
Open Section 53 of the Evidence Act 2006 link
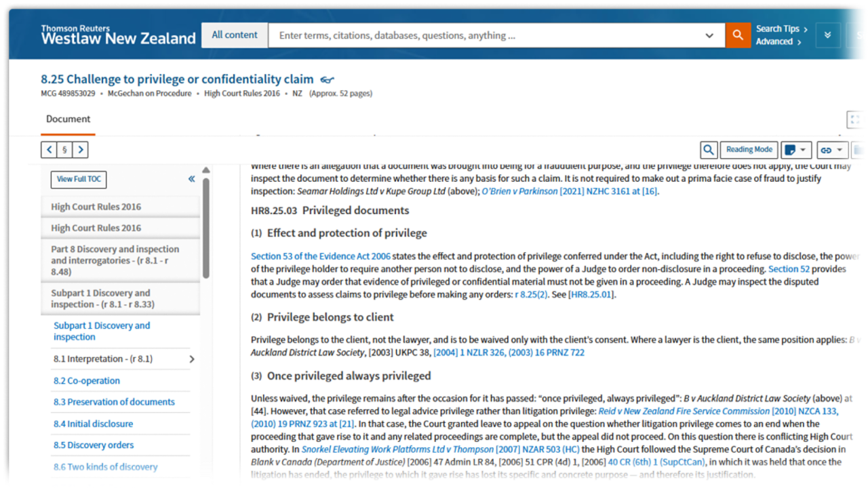coord(321,256)
